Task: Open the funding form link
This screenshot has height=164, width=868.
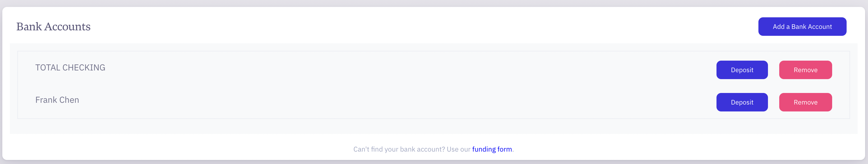Action: [492, 149]
